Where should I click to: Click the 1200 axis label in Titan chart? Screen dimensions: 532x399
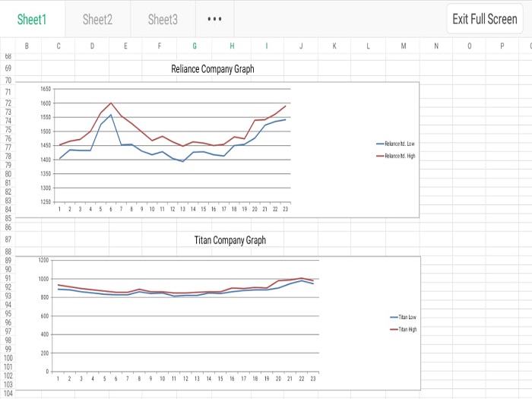click(43, 260)
